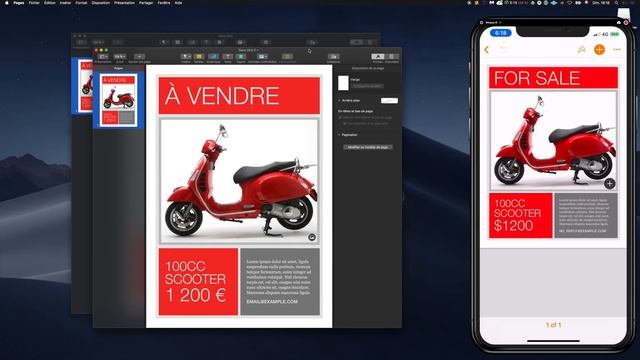
Task: Click the Ajouter une page toolbar button
Action: [140, 57]
